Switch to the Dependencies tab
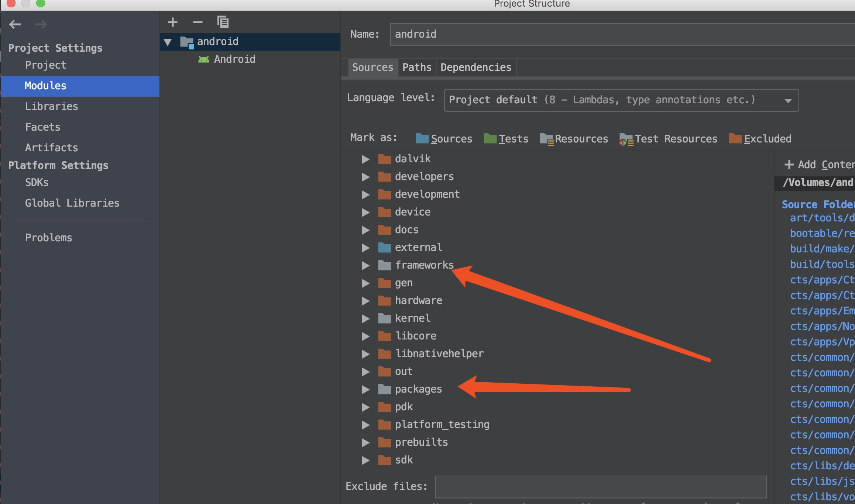Viewport: 855px width, 504px height. (x=475, y=67)
